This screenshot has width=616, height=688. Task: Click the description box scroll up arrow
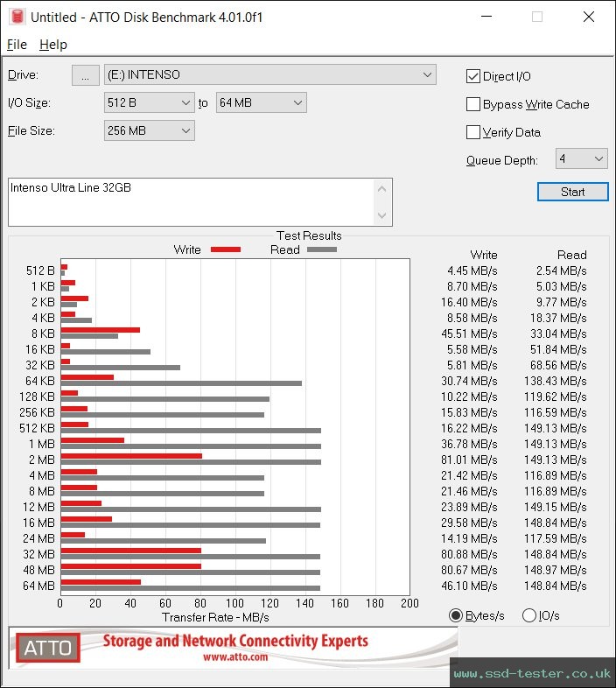381,189
